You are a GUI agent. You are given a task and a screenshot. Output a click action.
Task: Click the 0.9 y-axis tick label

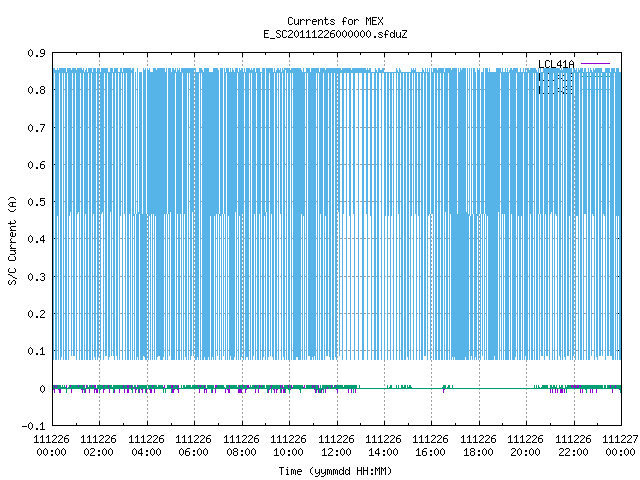coord(36,53)
